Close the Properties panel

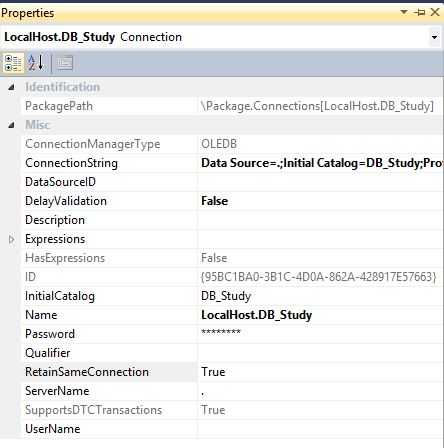click(x=435, y=12)
